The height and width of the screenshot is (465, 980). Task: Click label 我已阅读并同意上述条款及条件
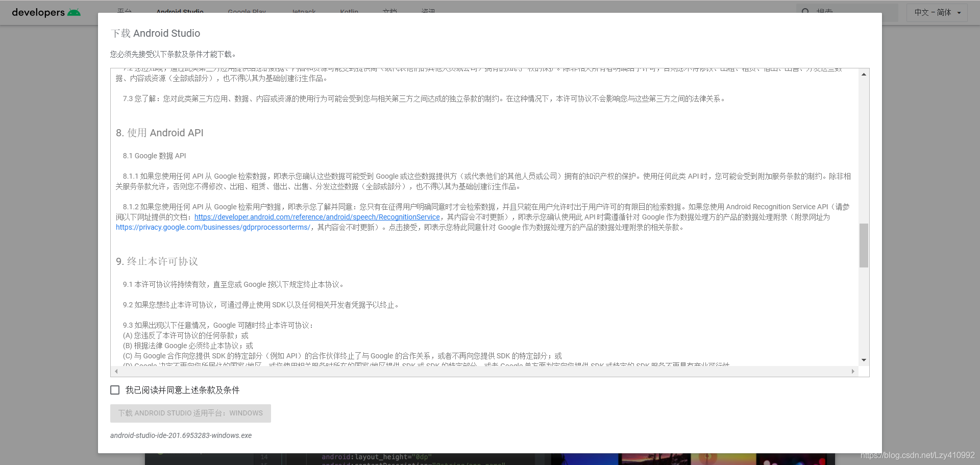pos(182,390)
